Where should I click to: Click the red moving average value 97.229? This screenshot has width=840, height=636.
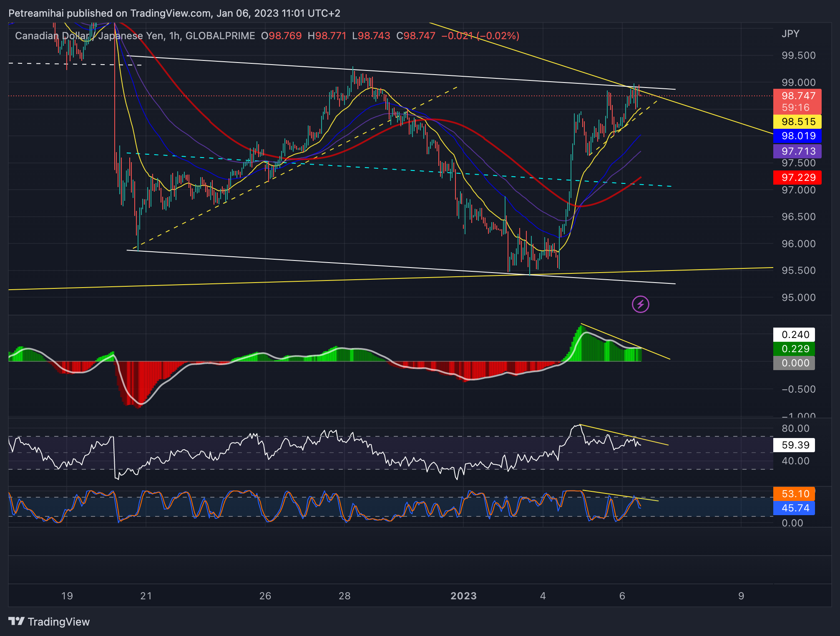tap(797, 178)
